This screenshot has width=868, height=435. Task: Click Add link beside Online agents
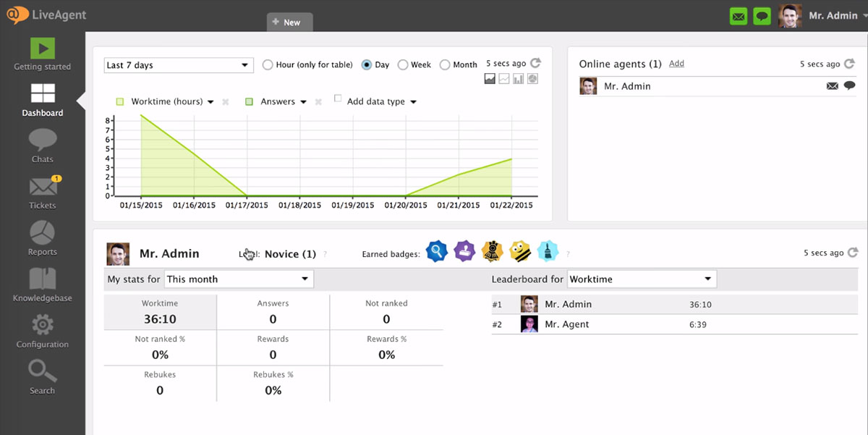coord(676,64)
